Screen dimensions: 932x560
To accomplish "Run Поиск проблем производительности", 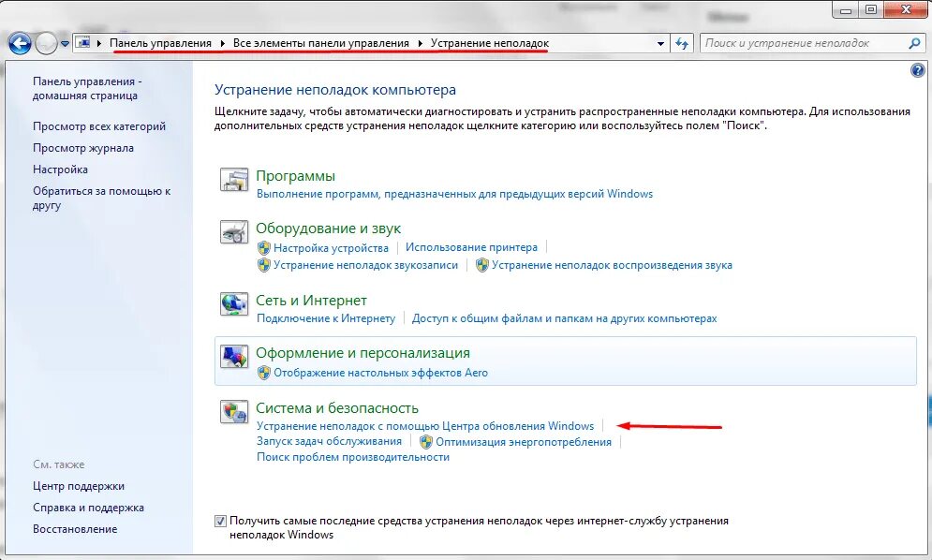I will 352,457.
